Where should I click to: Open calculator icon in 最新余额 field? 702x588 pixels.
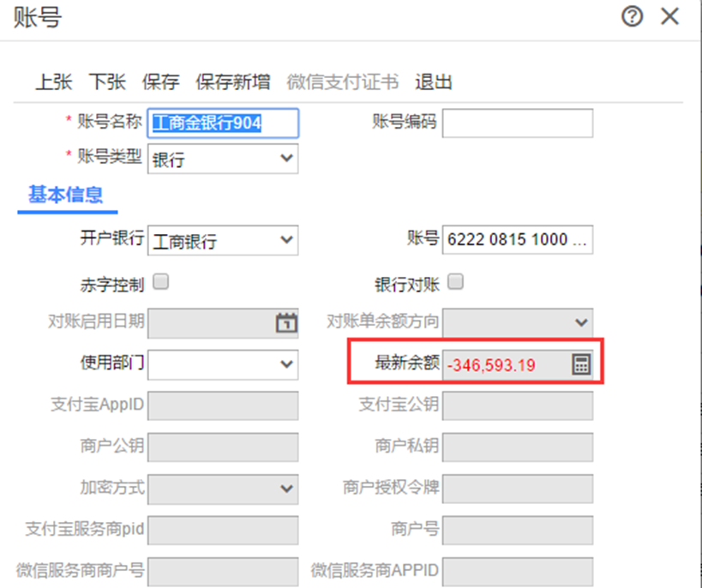pos(581,364)
